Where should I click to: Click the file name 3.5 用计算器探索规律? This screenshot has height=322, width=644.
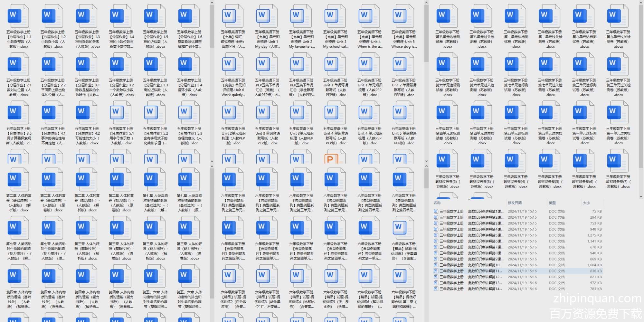(19, 136)
